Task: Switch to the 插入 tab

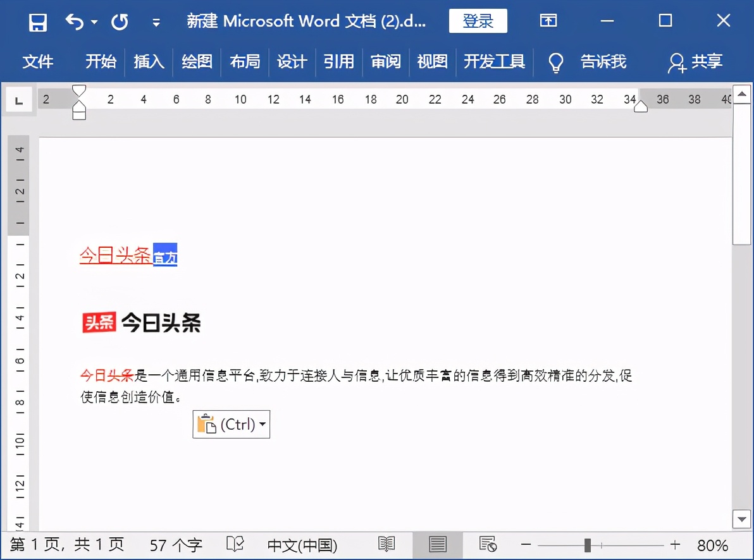Action: [x=149, y=61]
